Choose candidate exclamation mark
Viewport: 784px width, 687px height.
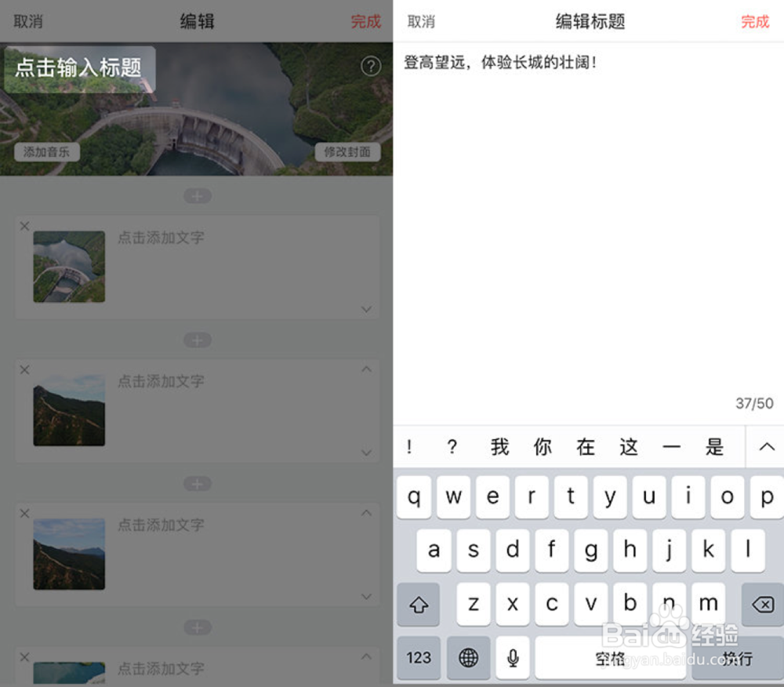409,446
